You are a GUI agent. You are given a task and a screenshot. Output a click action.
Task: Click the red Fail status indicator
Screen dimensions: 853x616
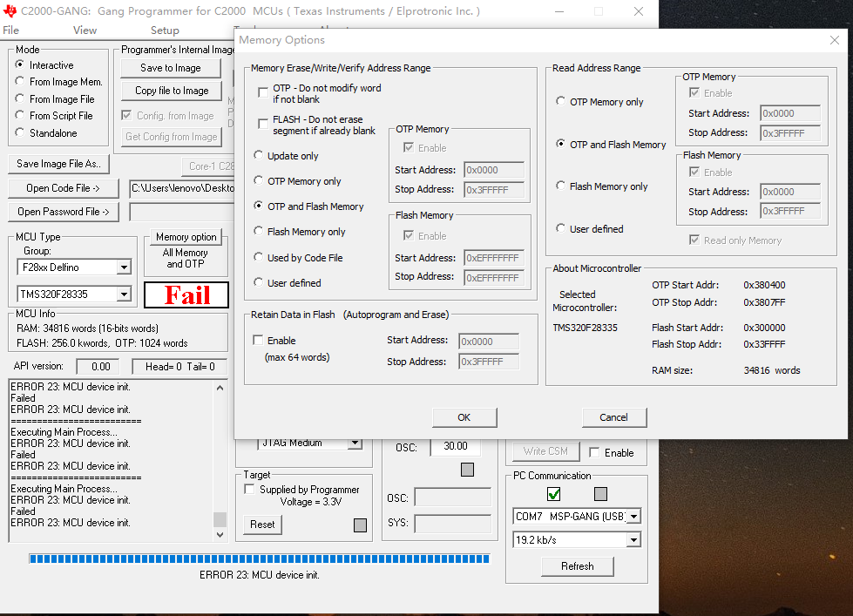pos(186,295)
